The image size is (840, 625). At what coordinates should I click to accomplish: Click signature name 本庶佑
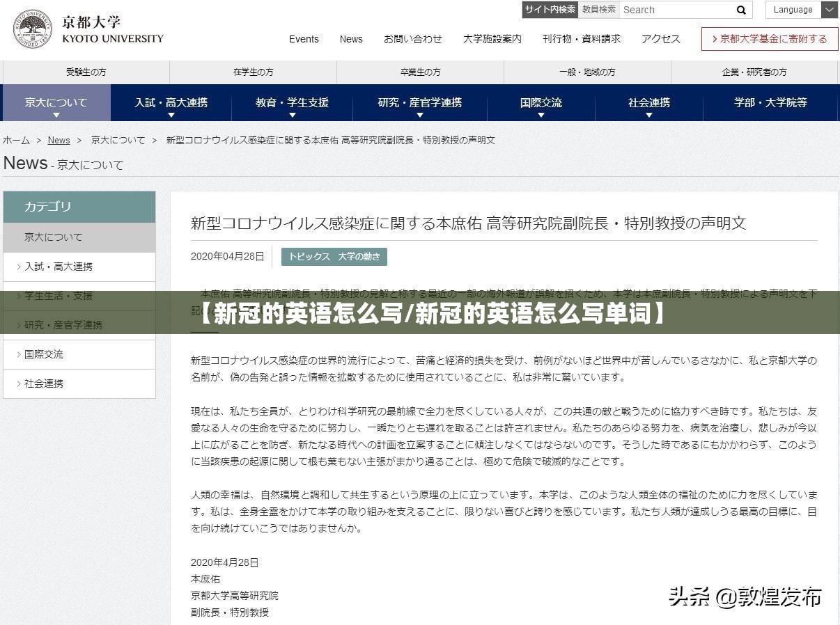pyautogui.click(x=205, y=579)
